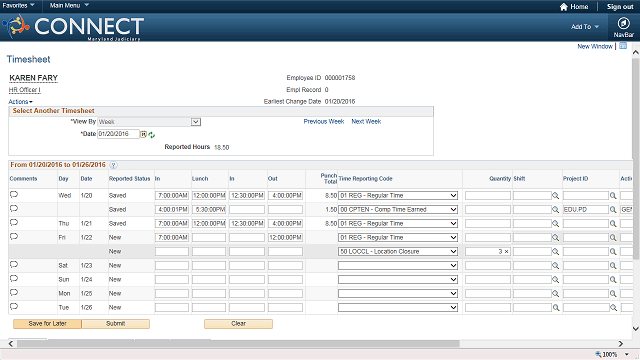Open the Add To dropdown
The height and width of the screenshot is (360, 640).
point(585,27)
